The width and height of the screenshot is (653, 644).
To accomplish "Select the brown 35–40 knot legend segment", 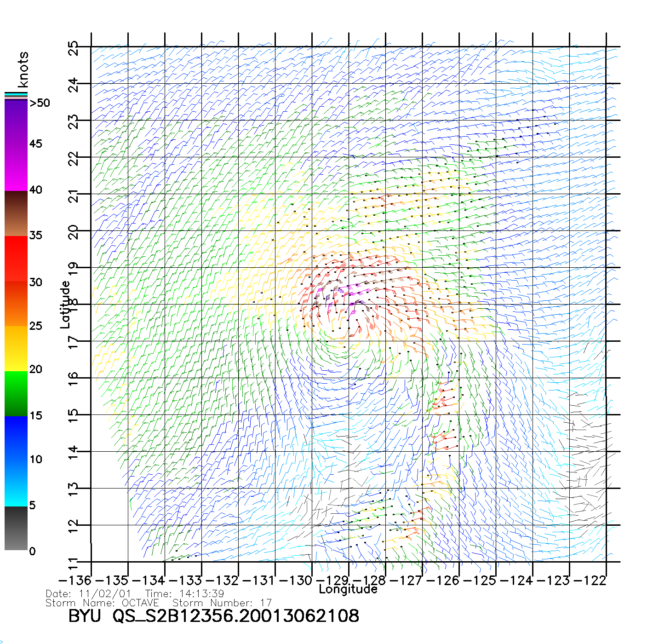I will click(x=16, y=213).
